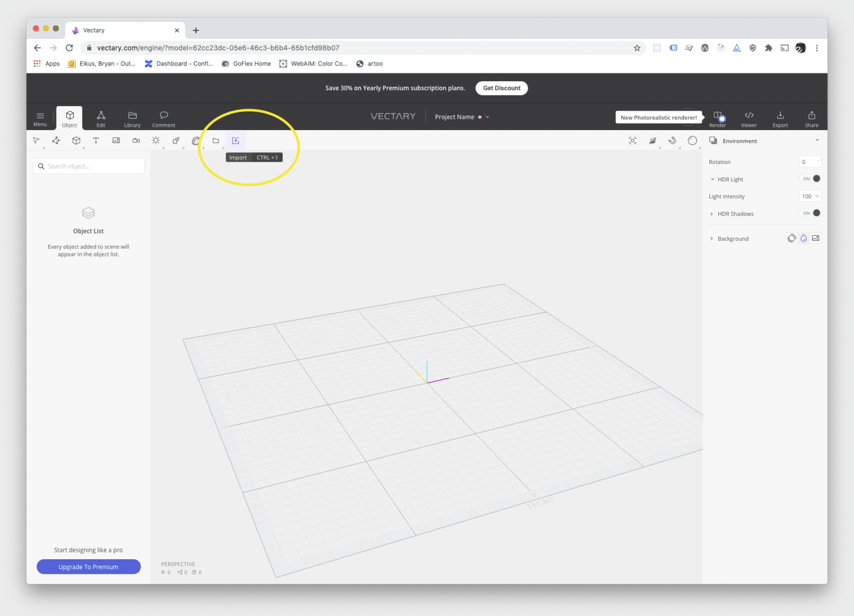Screen dimensions: 854x616
Task: Click the Get Discount button
Action: tap(501, 88)
